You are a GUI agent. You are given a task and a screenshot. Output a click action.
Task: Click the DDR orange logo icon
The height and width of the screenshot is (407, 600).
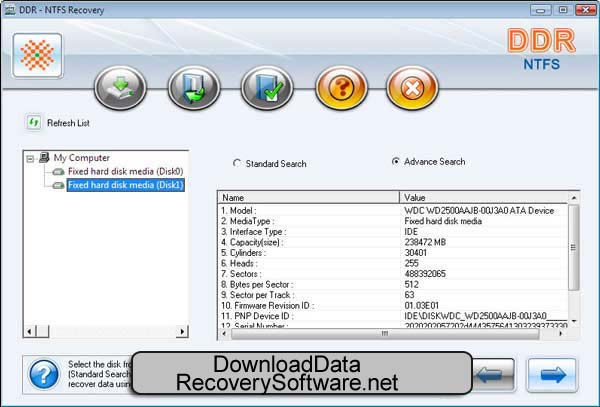37,56
